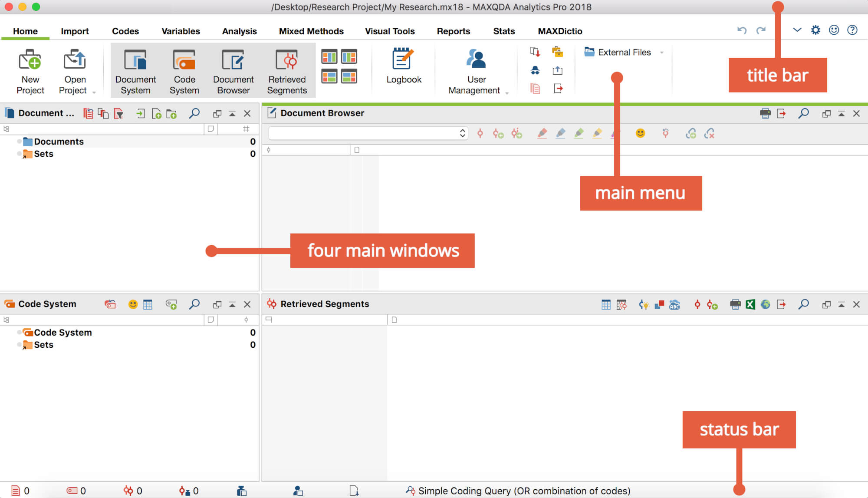Viewport: 868px width, 498px height.
Task: Open the MAXDictio tab
Action: click(x=560, y=31)
